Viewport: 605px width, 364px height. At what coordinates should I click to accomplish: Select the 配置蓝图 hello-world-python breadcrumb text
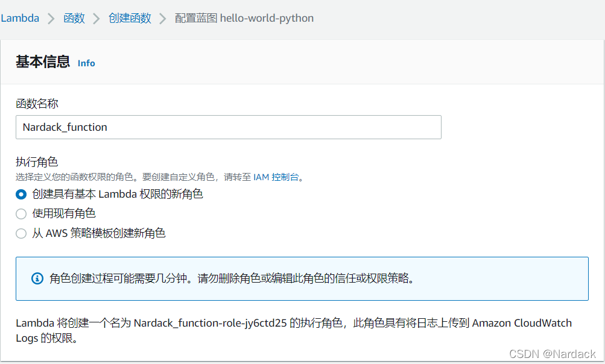pos(244,18)
